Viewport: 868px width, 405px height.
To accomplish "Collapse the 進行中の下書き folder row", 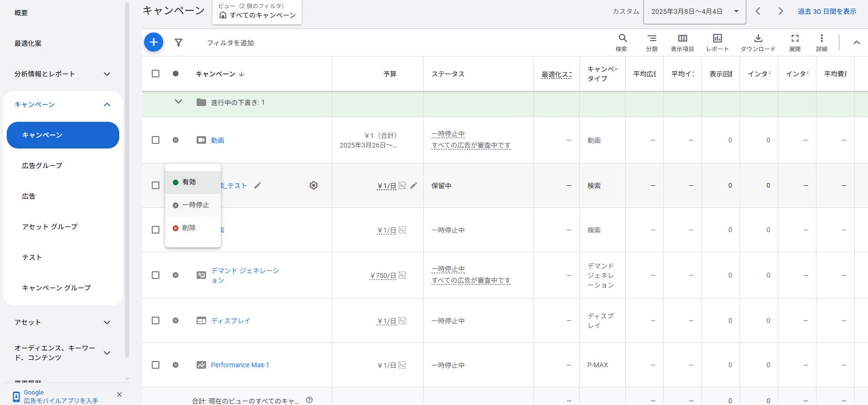I will click(178, 102).
